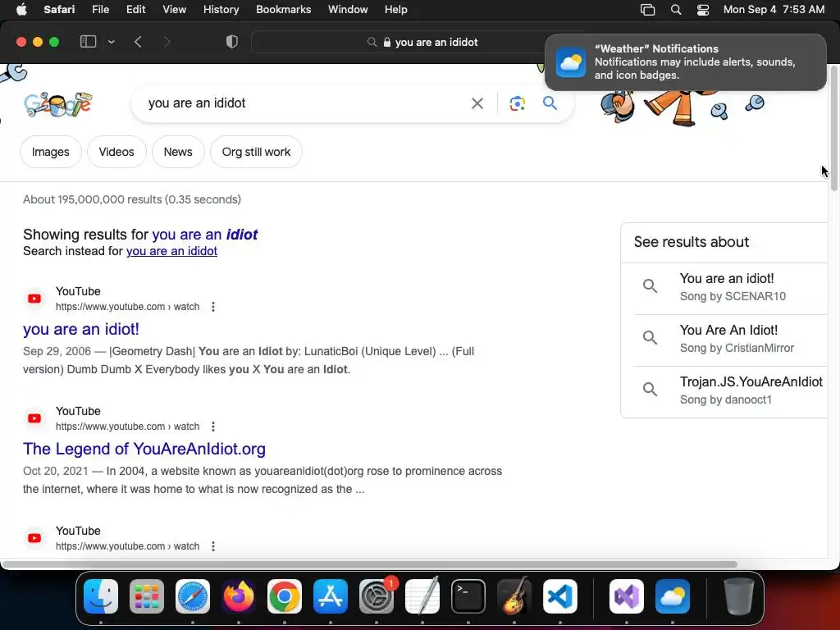Open App Store from the Dock
Image resolution: width=840 pixels, height=630 pixels.
tap(331, 596)
